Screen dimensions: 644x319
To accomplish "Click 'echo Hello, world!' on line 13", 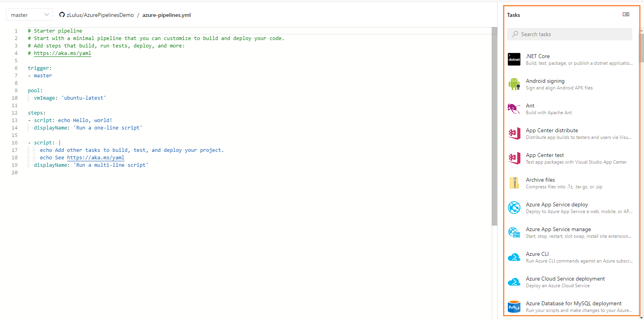I will pyautogui.click(x=85, y=120).
